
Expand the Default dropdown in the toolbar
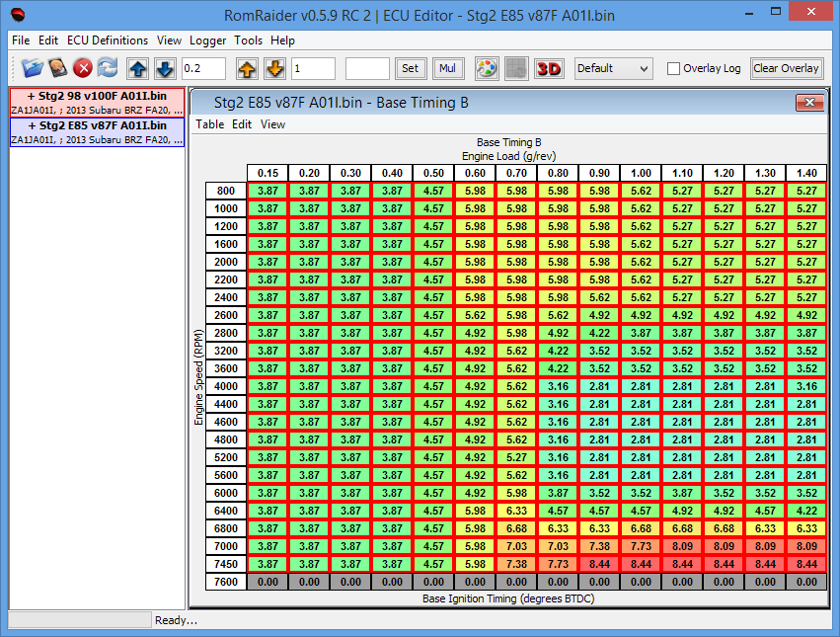click(x=613, y=68)
